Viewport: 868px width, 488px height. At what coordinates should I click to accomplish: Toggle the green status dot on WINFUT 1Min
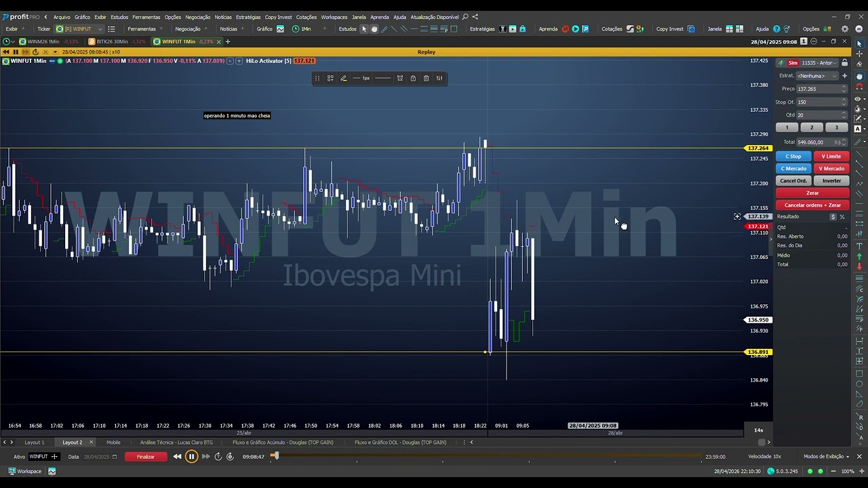[60, 61]
